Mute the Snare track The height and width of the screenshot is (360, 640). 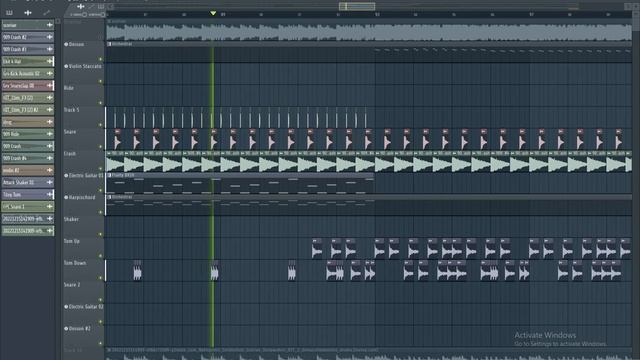(x=100, y=147)
